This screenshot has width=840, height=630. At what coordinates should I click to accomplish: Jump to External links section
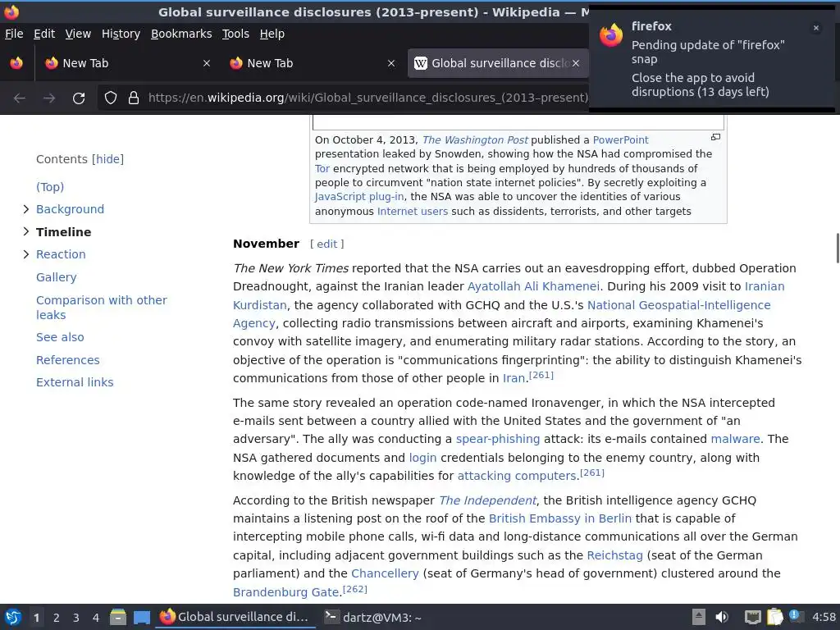point(75,382)
